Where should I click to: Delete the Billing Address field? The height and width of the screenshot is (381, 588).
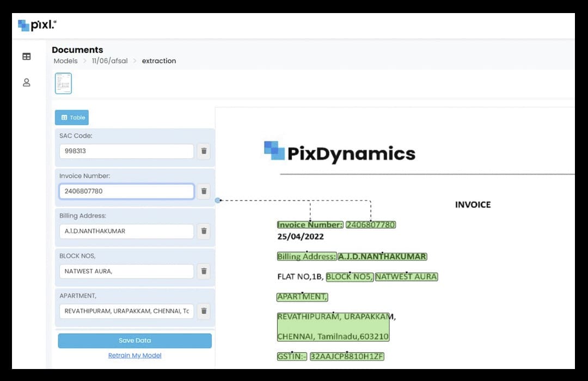[x=204, y=231]
